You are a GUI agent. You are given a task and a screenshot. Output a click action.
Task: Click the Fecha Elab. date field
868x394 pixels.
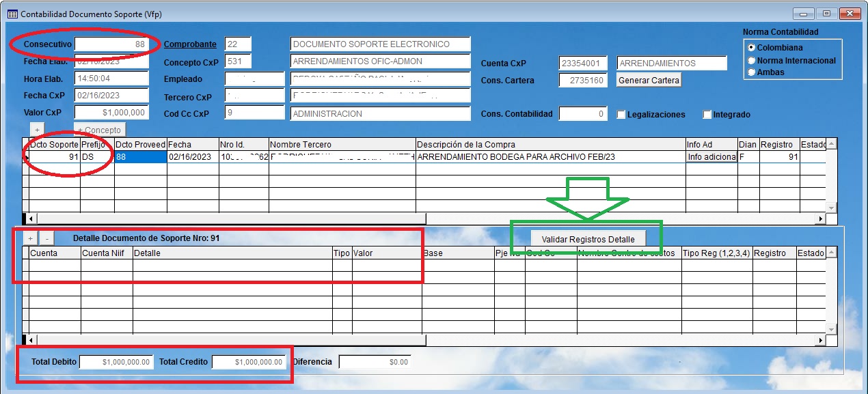[111, 61]
